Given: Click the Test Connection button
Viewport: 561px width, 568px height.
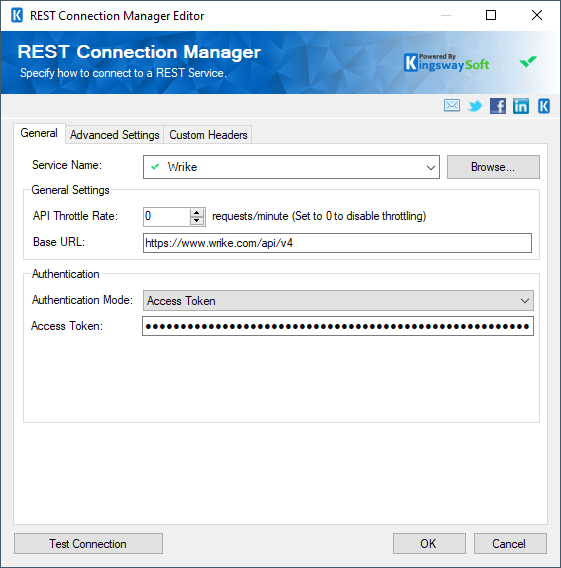Looking at the screenshot, I should pos(88,543).
